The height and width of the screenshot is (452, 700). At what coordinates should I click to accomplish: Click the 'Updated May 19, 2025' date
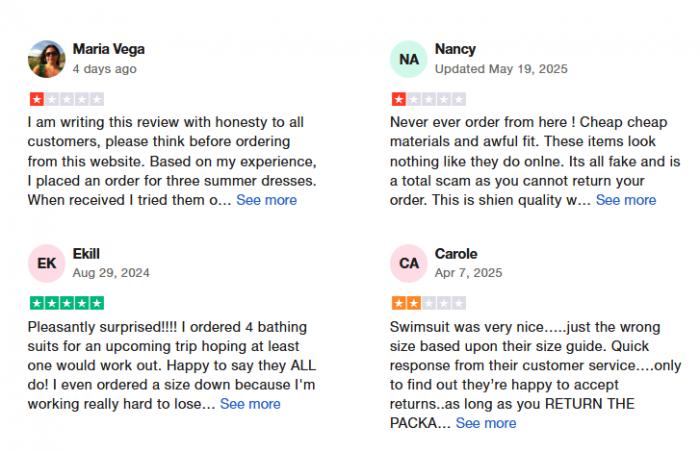[501, 69]
